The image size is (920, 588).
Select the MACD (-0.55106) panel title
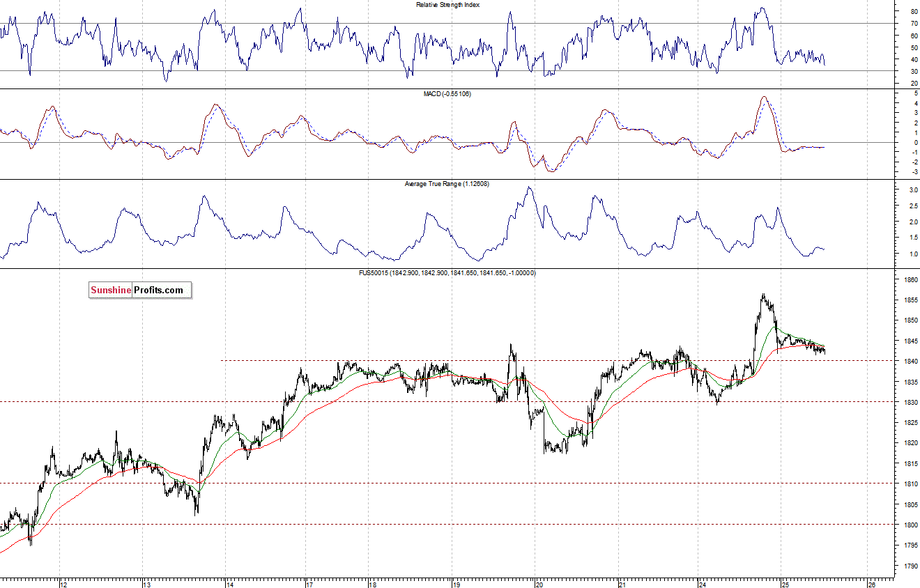[x=447, y=93]
